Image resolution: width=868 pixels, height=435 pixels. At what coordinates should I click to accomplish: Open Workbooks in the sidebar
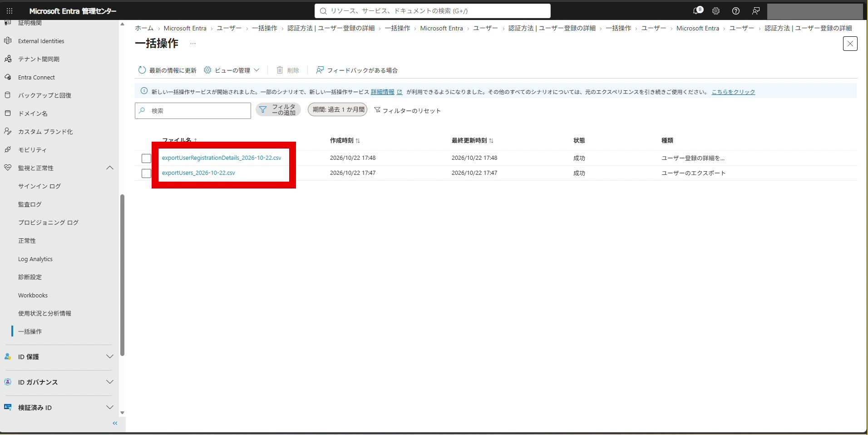click(33, 295)
